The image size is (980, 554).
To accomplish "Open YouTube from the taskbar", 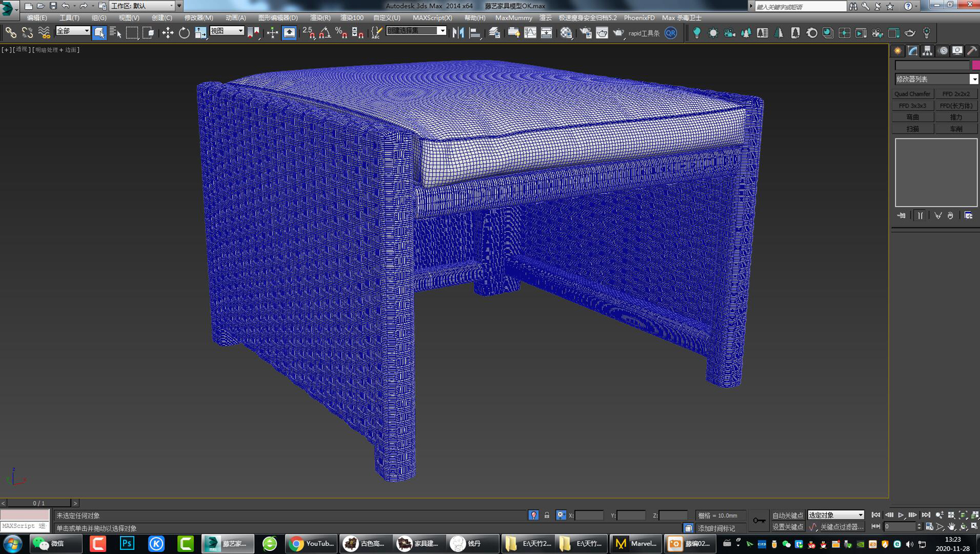I will coord(311,543).
